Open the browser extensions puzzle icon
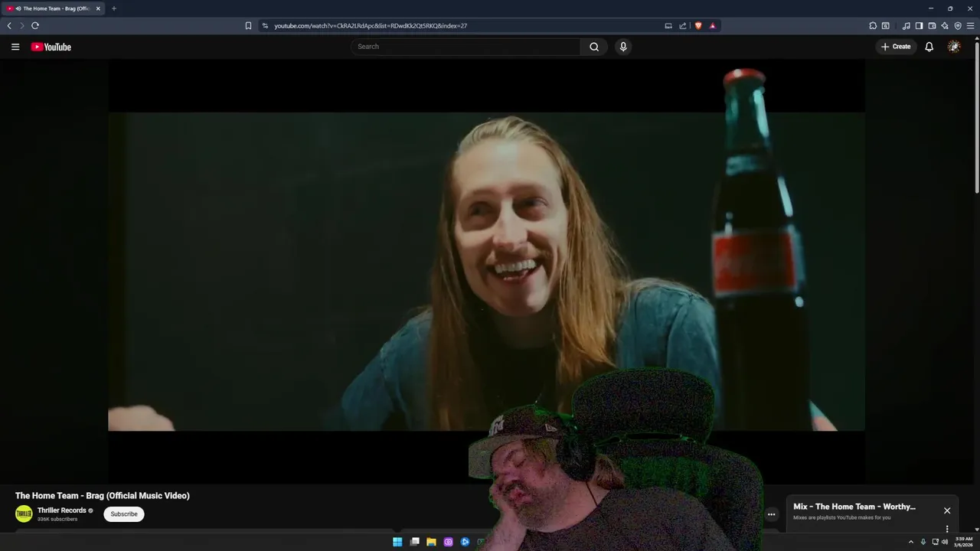 873,25
